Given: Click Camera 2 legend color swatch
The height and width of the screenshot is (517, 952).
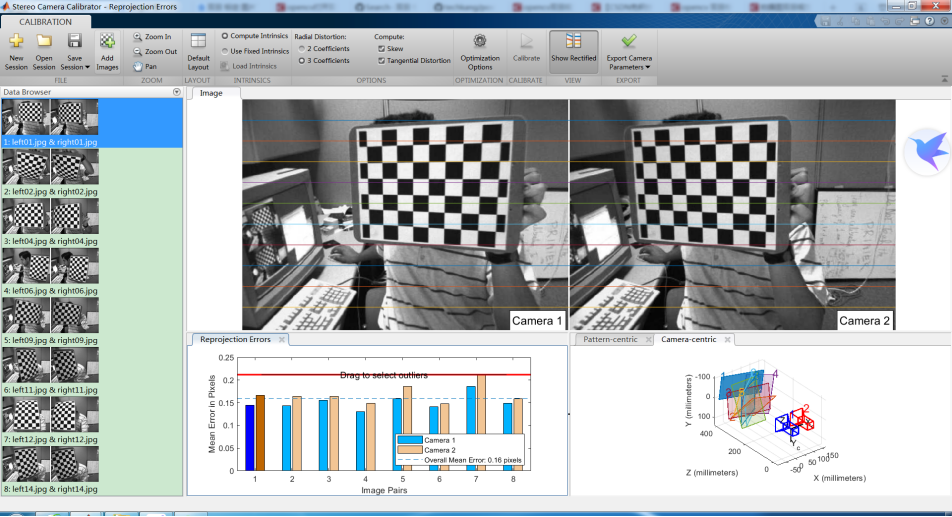Looking at the screenshot, I should [410, 450].
